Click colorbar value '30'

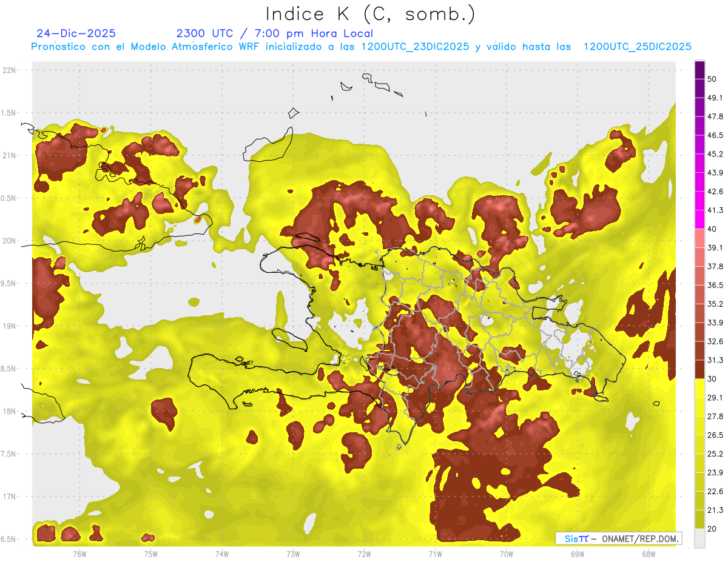[x=712, y=379]
